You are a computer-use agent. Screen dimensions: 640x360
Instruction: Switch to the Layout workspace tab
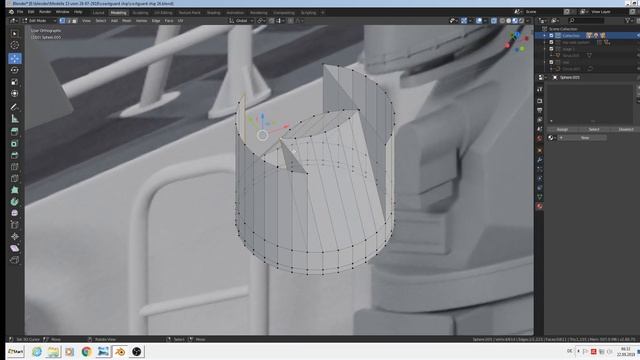(x=98, y=13)
